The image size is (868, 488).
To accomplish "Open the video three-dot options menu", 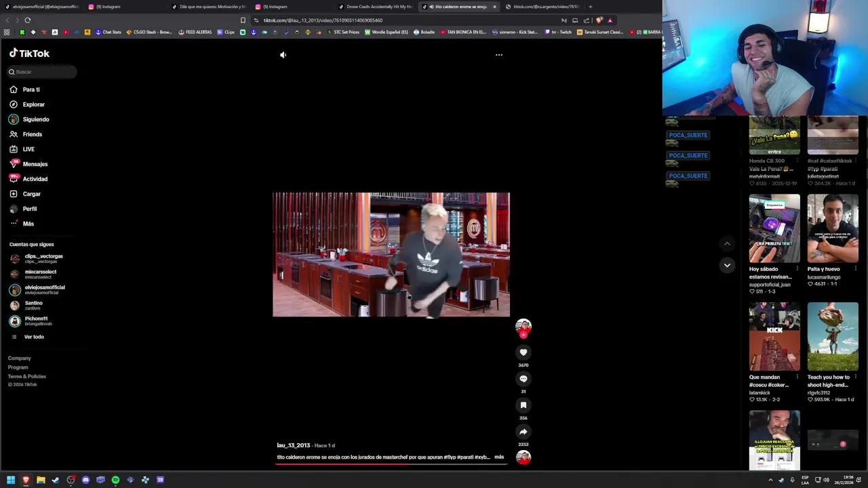I will click(498, 55).
